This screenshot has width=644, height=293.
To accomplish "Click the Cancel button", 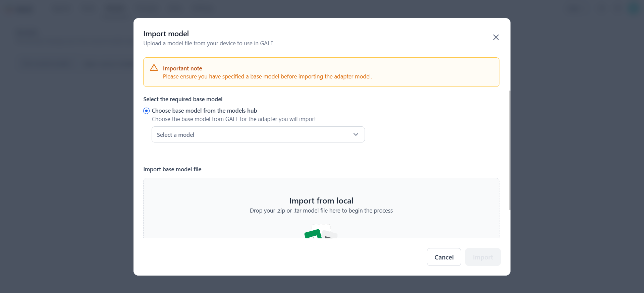I will click(444, 257).
